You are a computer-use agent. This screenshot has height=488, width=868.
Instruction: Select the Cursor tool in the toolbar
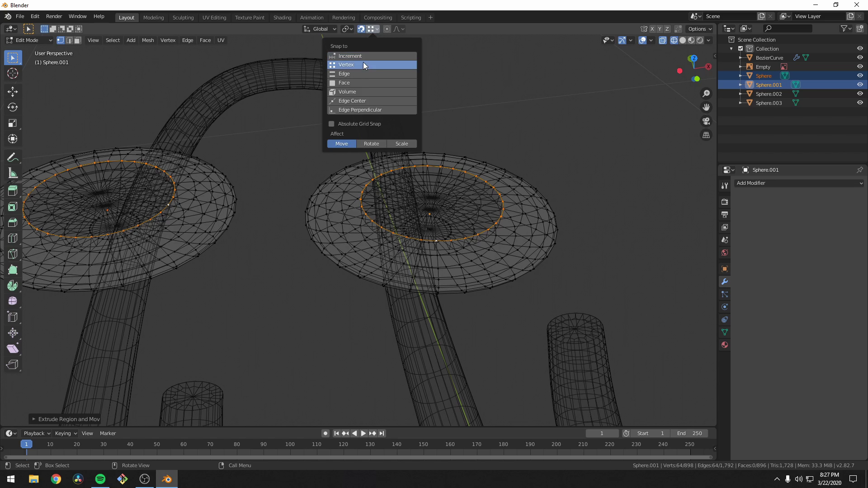tap(13, 74)
